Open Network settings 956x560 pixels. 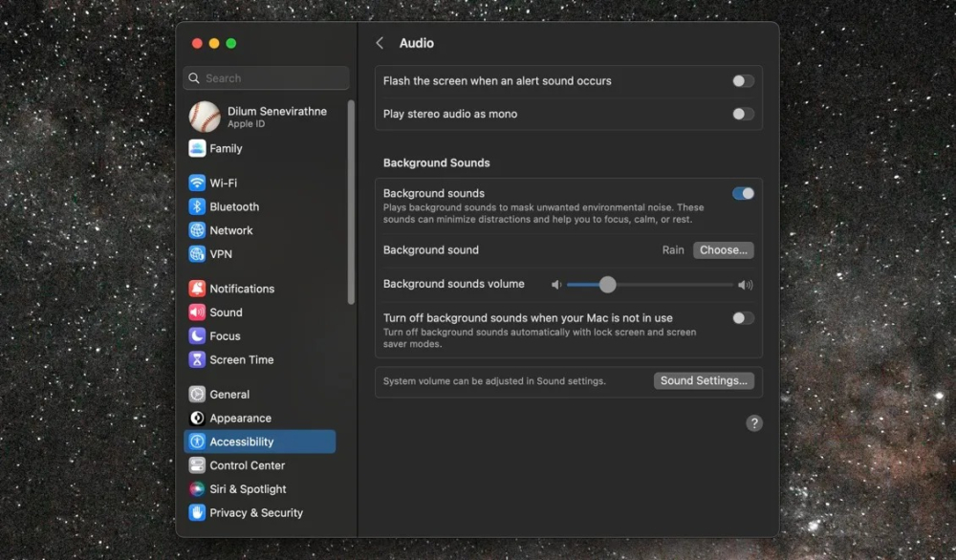coord(235,230)
